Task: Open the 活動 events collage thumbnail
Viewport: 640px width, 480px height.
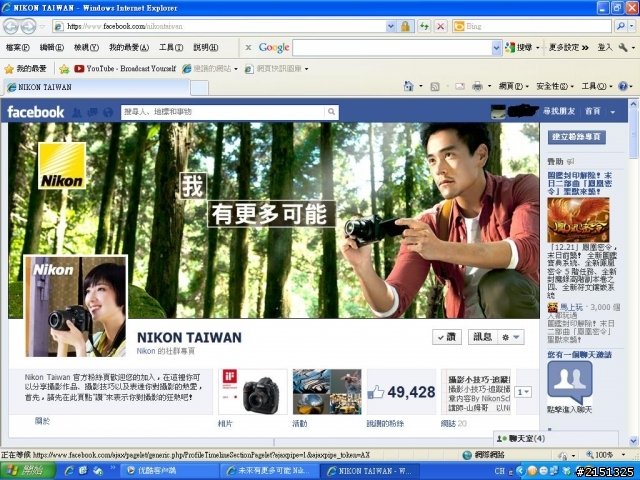Action: [x=327, y=392]
